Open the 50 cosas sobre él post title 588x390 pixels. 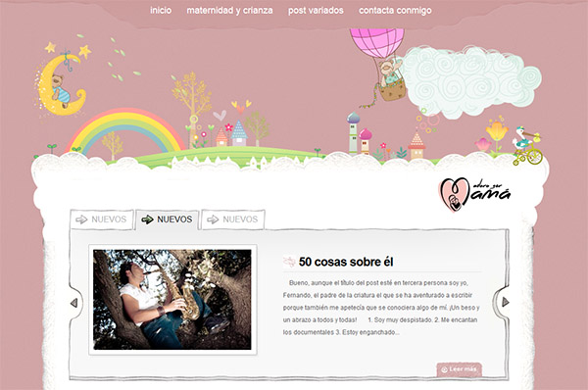346,262
